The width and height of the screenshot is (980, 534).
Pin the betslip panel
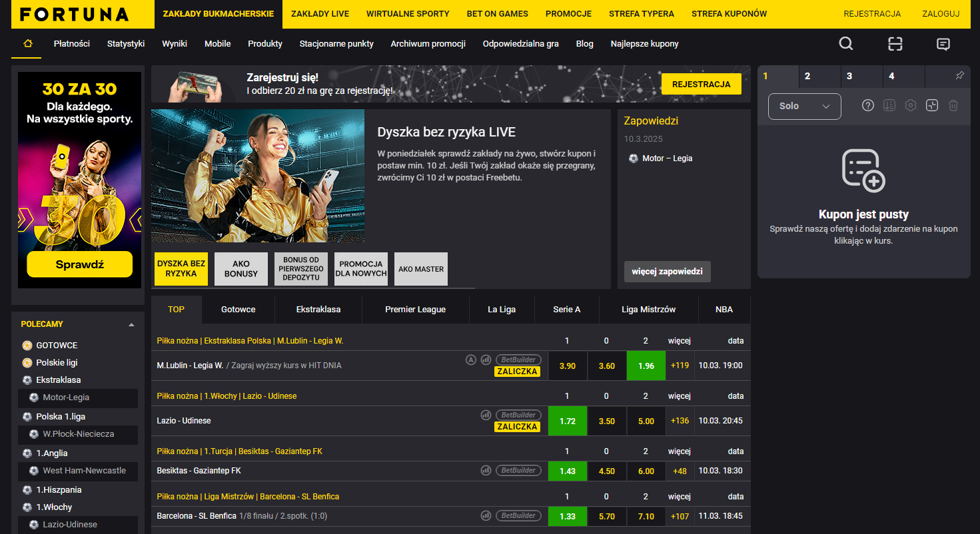click(959, 76)
